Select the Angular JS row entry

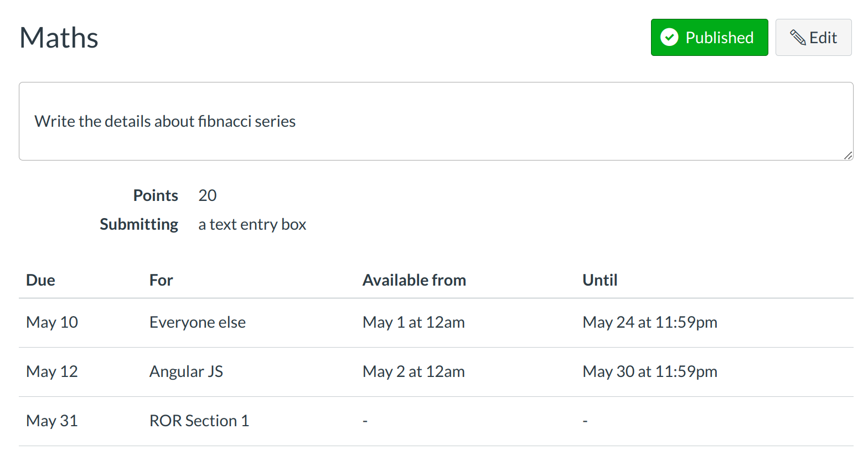click(x=186, y=371)
